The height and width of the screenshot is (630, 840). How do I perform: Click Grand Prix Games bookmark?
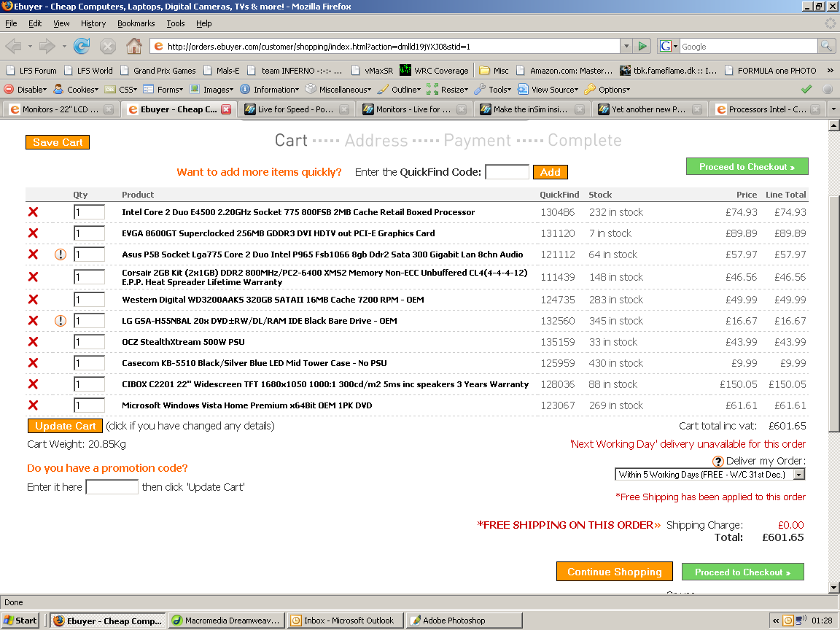(x=158, y=71)
